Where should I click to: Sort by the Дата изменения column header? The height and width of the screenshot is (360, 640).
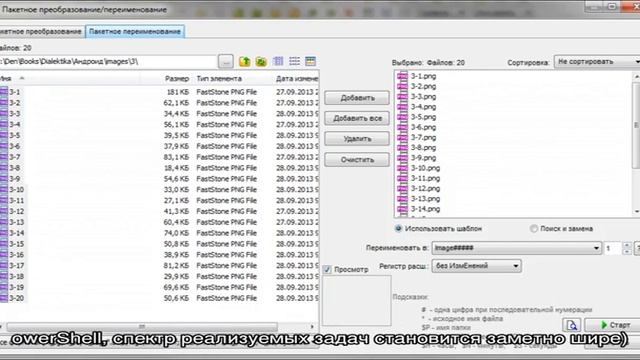coord(297,78)
